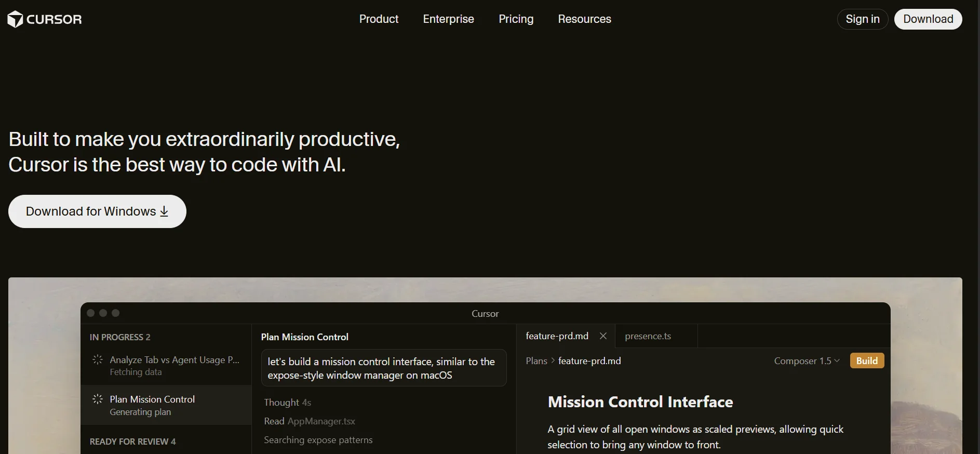Click the Fetching data status text
This screenshot has height=454, width=980.
coord(136,372)
